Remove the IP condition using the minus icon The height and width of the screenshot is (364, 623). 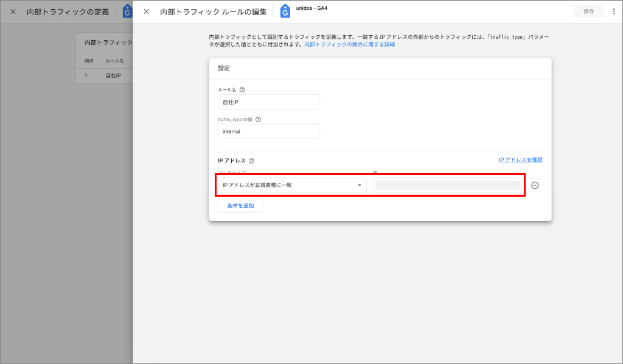[x=535, y=185]
